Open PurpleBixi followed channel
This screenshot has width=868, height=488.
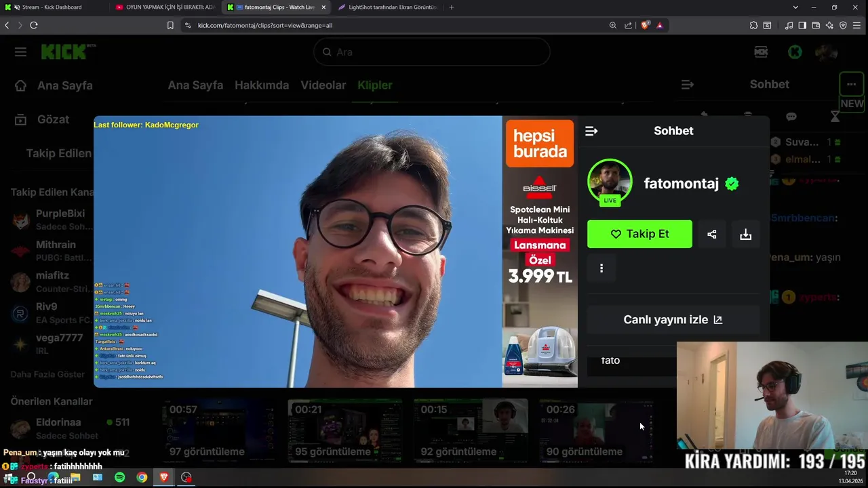[x=52, y=220]
